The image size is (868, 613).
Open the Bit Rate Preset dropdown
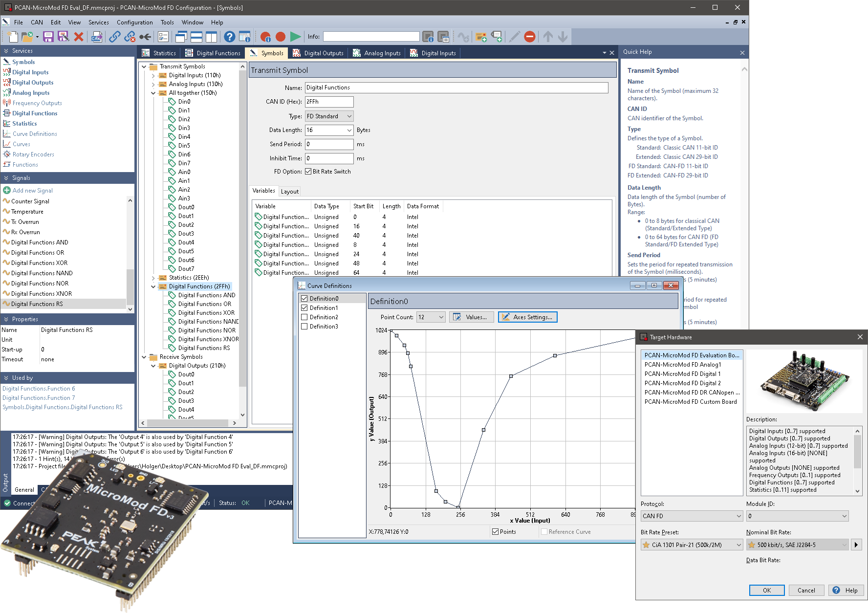(x=692, y=545)
